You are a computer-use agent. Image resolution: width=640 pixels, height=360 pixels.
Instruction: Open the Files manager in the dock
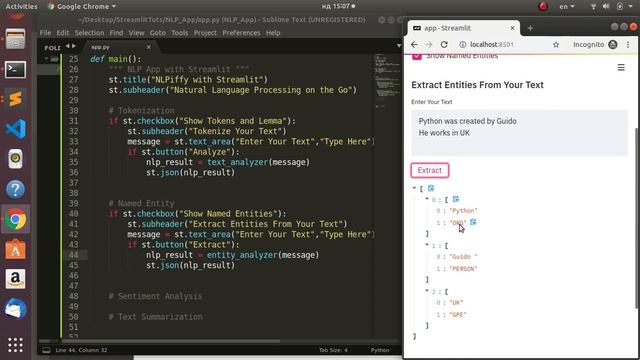pyautogui.click(x=16, y=40)
